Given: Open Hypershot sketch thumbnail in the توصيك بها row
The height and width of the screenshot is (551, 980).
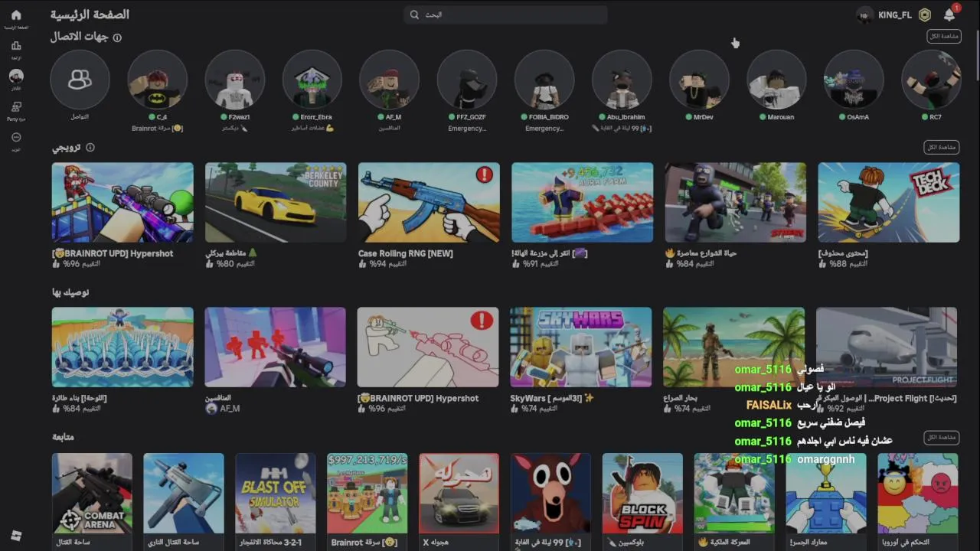Looking at the screenshot, I should (428, 347).
